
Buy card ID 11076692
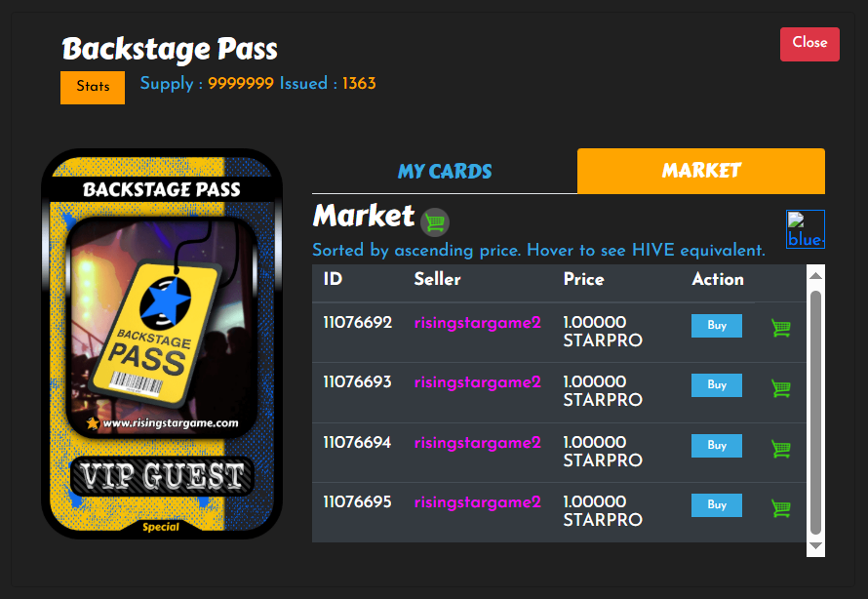[717, 326]
